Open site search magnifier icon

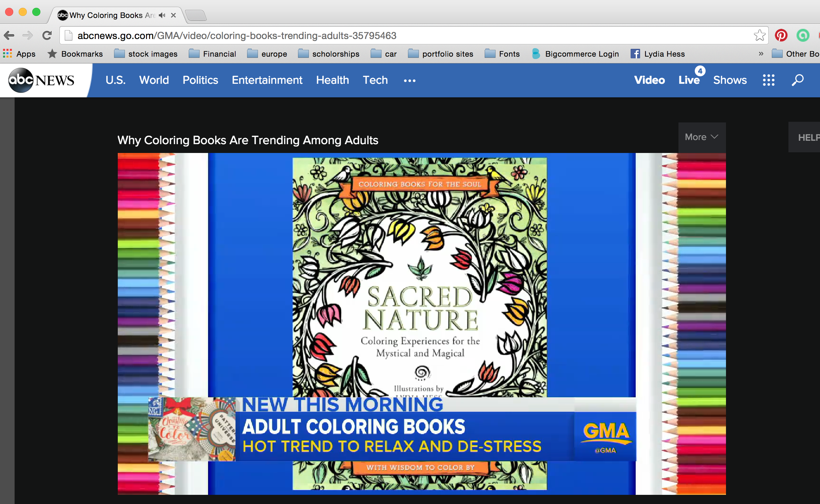798,80
